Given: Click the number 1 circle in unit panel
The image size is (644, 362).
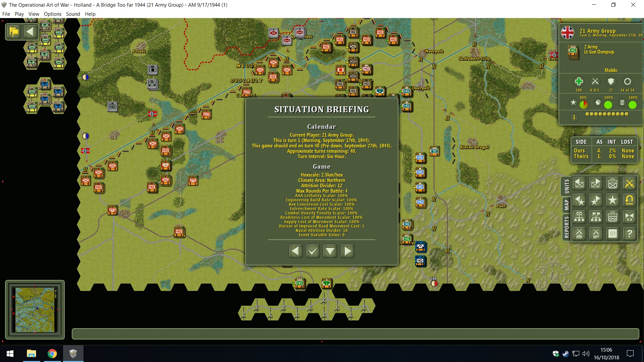Looking at the screenshot, I should tap(574, 117).
